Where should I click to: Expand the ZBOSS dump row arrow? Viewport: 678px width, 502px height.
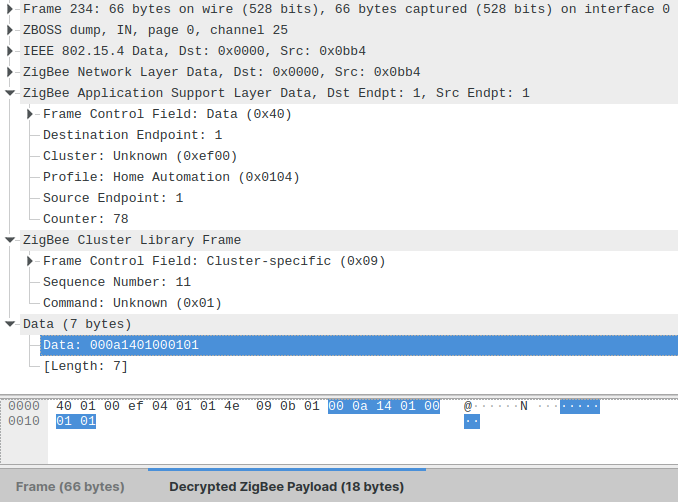[10, 30]
